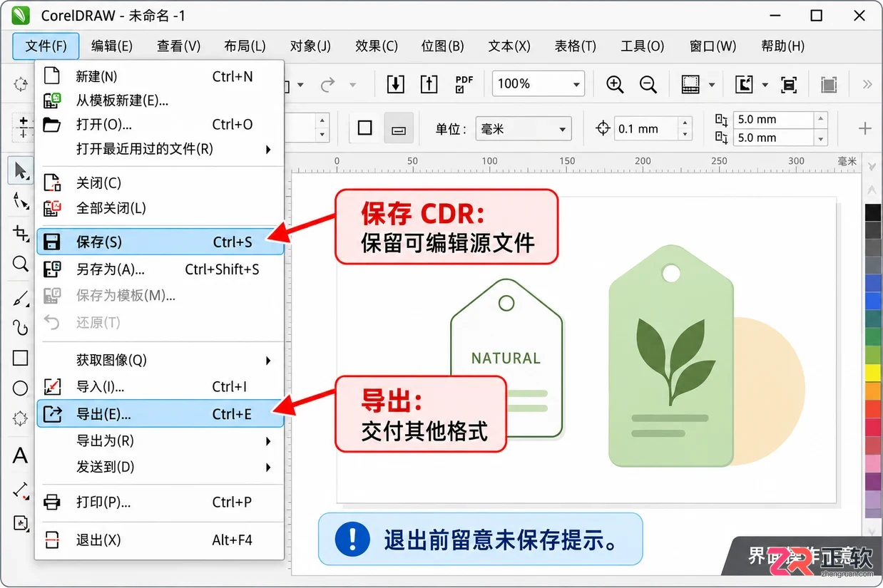Select the Dimension line tool

[21, 490]
